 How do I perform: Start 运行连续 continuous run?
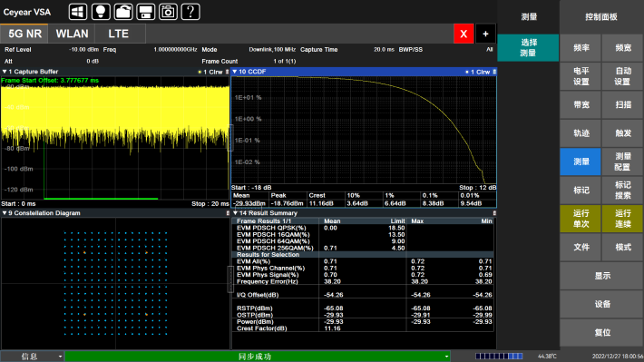point(622,219)
